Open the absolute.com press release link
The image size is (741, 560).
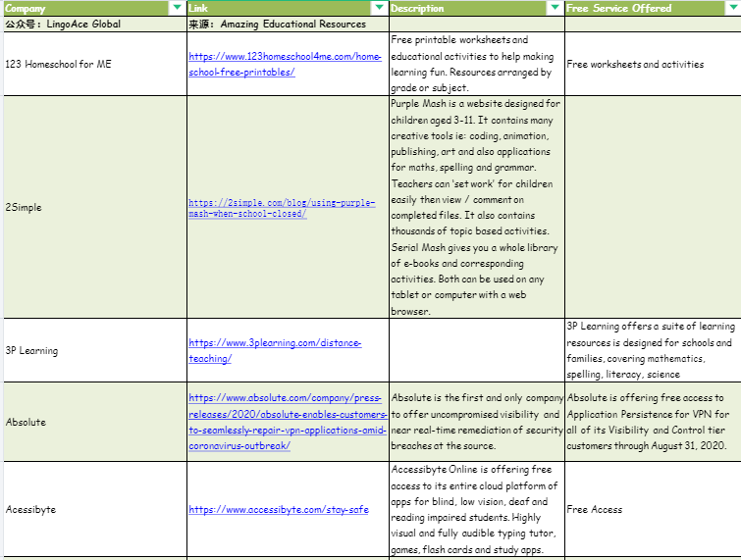288,422
